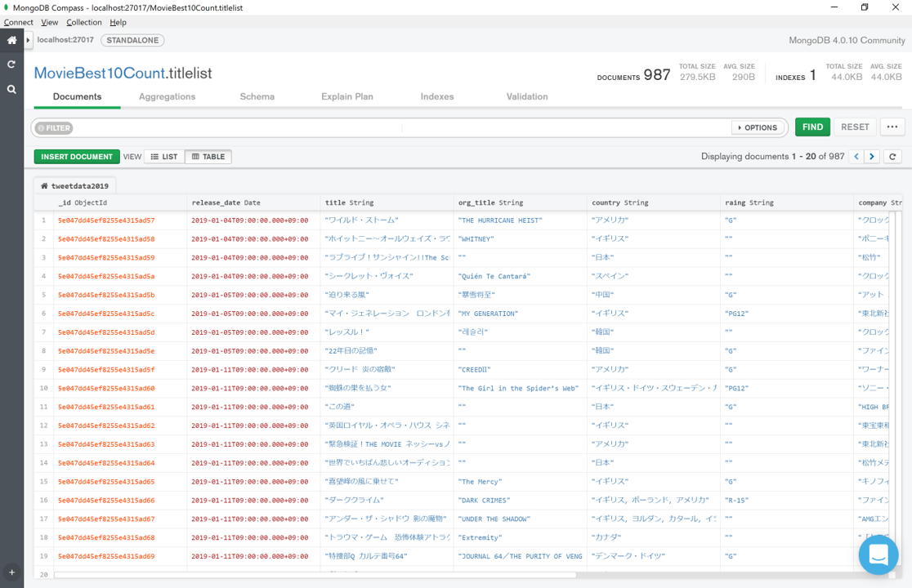Open the Indexes tab
The height and width of the screenshot is (588, 912).
click(437, 97)
